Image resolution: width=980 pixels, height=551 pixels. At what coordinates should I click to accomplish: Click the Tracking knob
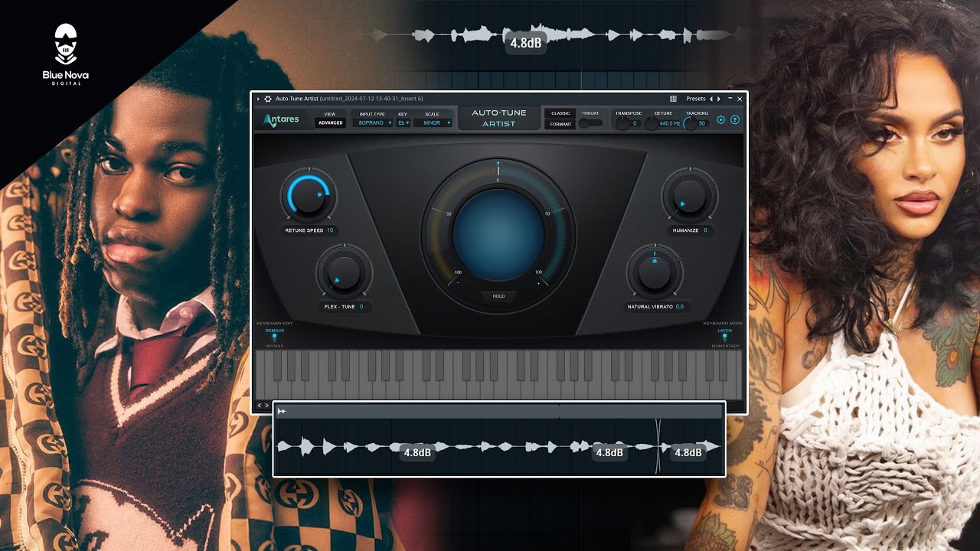[x=690, y=123]
